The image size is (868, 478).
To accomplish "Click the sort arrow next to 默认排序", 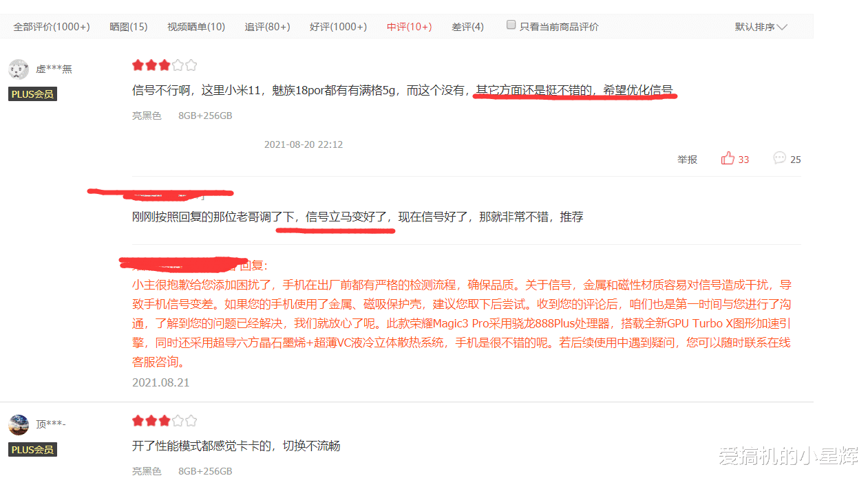I will tap(783, 25).
